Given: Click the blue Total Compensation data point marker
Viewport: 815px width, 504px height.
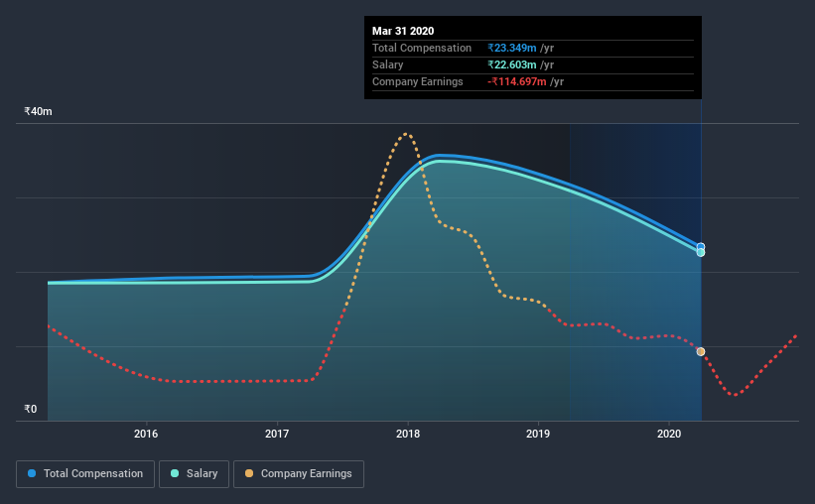Looking at the screenshot, I should point(701,247).
